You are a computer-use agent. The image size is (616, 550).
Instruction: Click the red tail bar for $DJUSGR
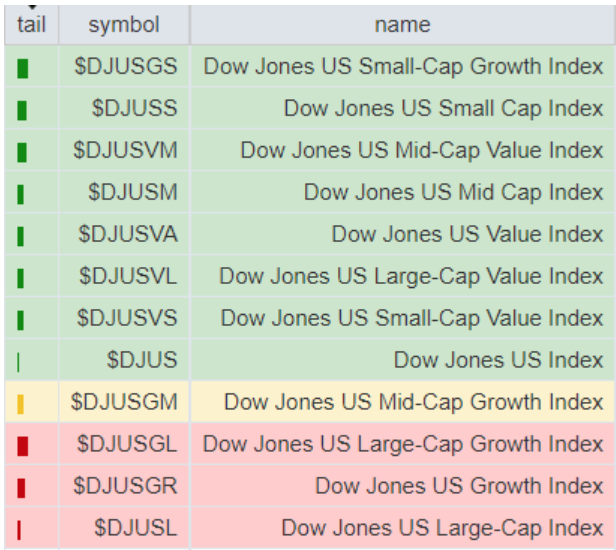click(21, 488)
